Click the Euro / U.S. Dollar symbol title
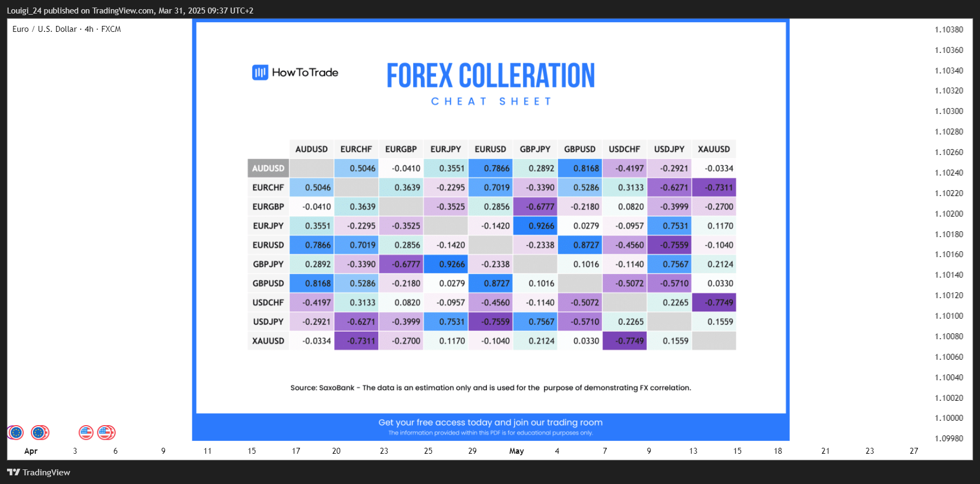This screenshot has height=484, width=980. coord(66,29)
